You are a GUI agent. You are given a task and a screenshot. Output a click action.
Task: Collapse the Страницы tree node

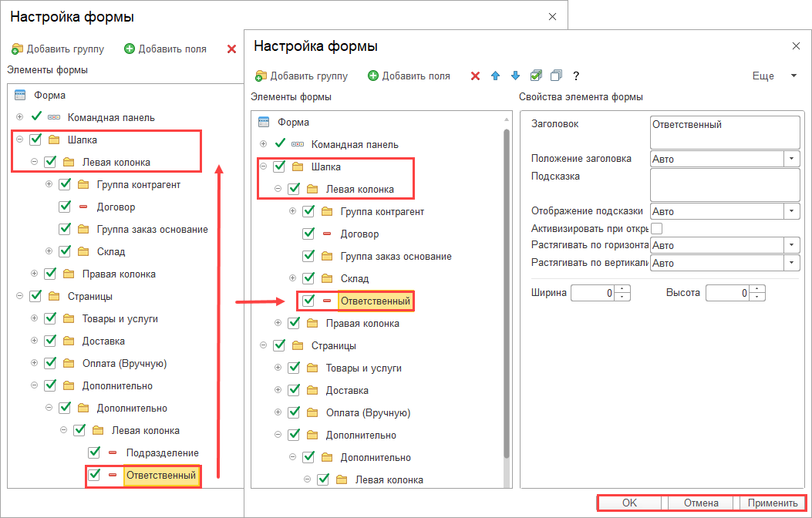pyautogui.click(x=264, y=345)
